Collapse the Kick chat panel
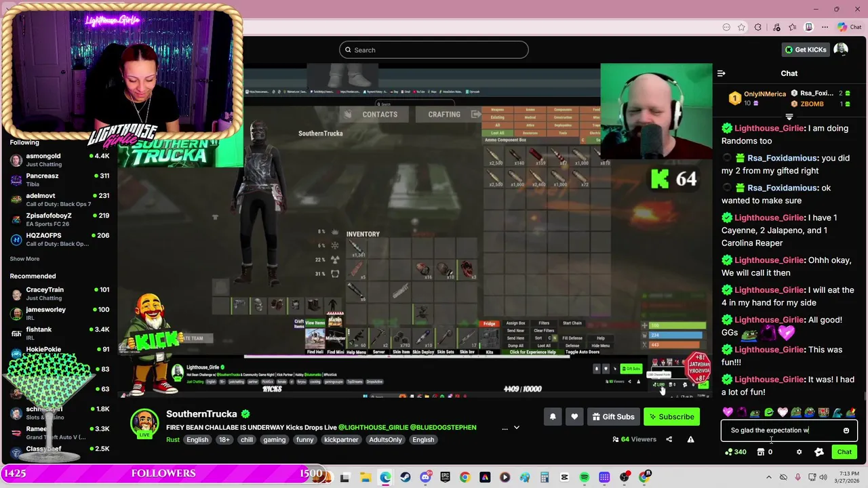 pyautogui.click(x=722, y=73)
